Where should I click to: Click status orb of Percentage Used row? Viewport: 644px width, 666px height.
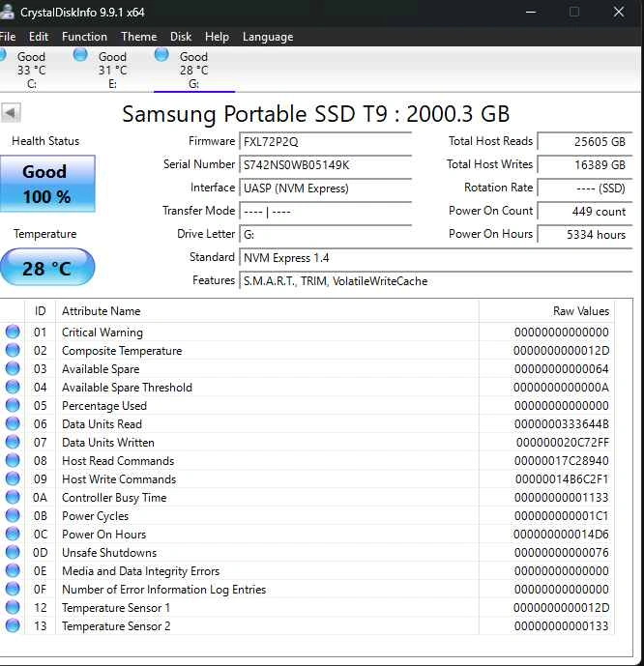pos(13,405)
